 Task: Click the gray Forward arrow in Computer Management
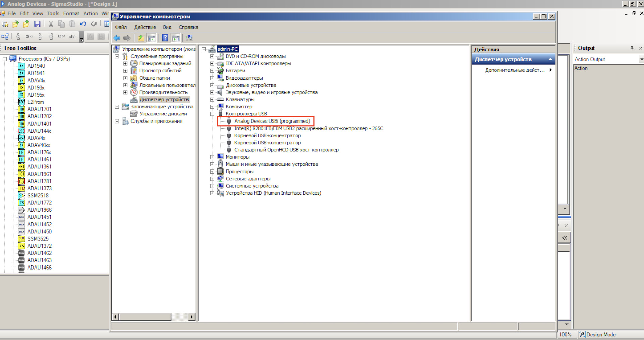click(x=127, y=38)
